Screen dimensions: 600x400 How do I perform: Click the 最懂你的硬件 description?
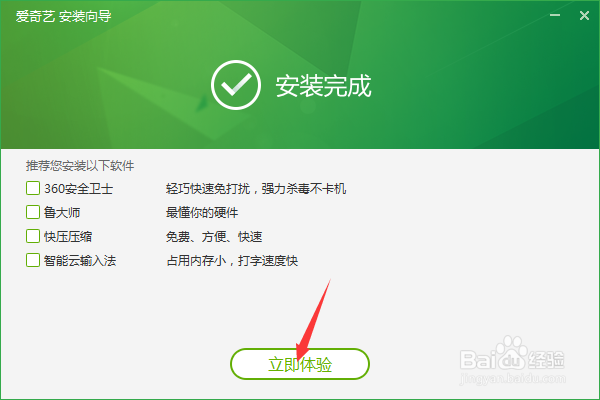click(x=202, y=212)
